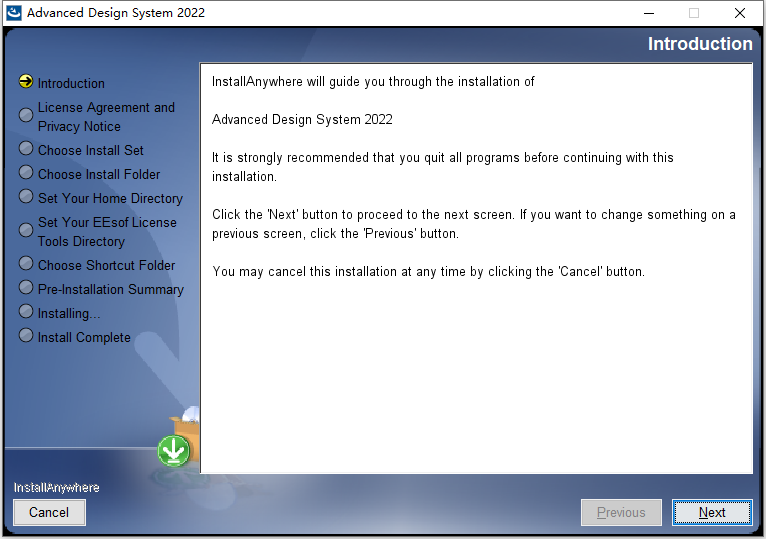Click the yellow arrow Introduction step icon
This screenshot has height=539, width=766.
(x=26, y=82)
